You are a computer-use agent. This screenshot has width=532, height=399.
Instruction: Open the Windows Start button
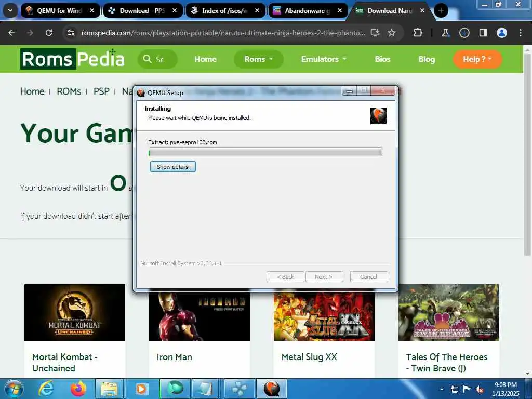(14, 389)
